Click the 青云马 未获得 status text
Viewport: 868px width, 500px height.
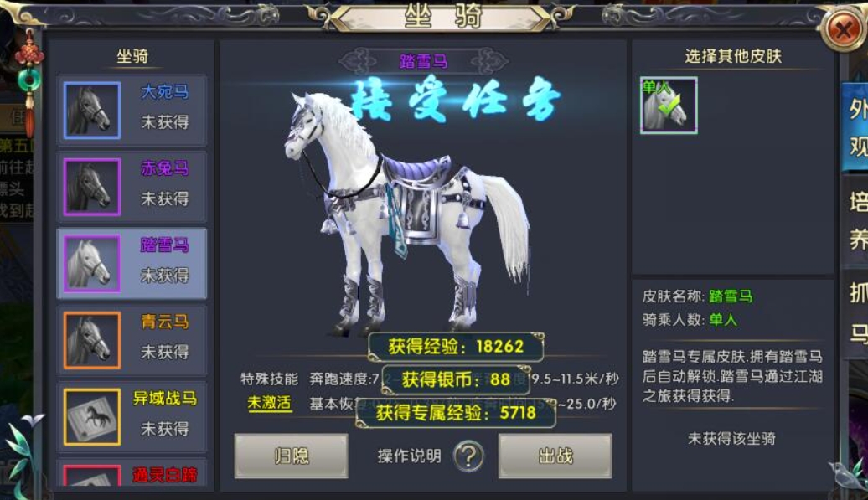pos(165,352)
